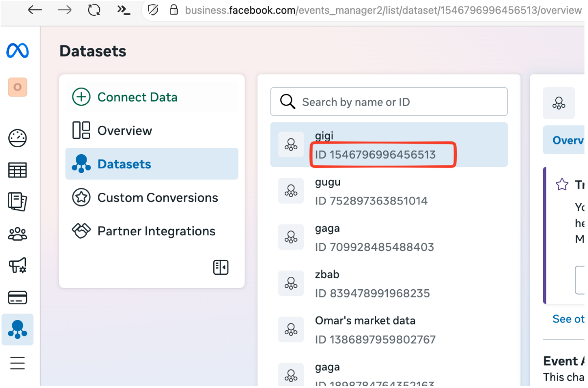Open the Overview menu item
588x388 pixels.
[124, 131]
